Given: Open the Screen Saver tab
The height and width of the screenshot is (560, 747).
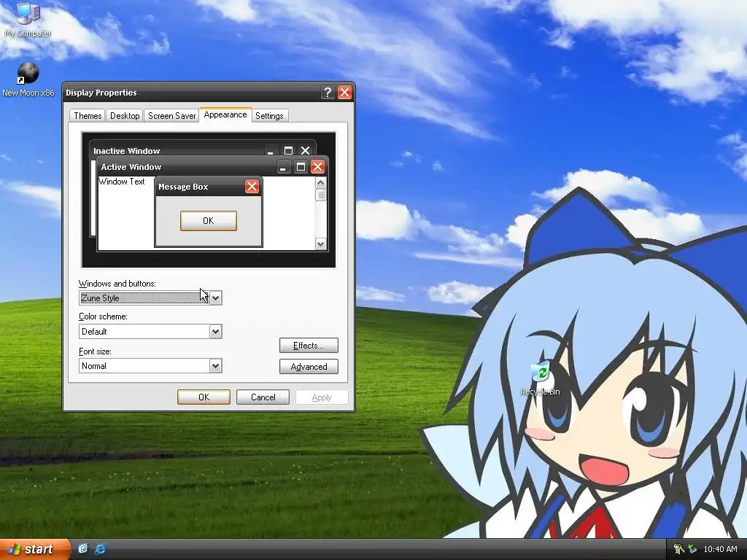Looking at the screenshot, I should point(171,116).
